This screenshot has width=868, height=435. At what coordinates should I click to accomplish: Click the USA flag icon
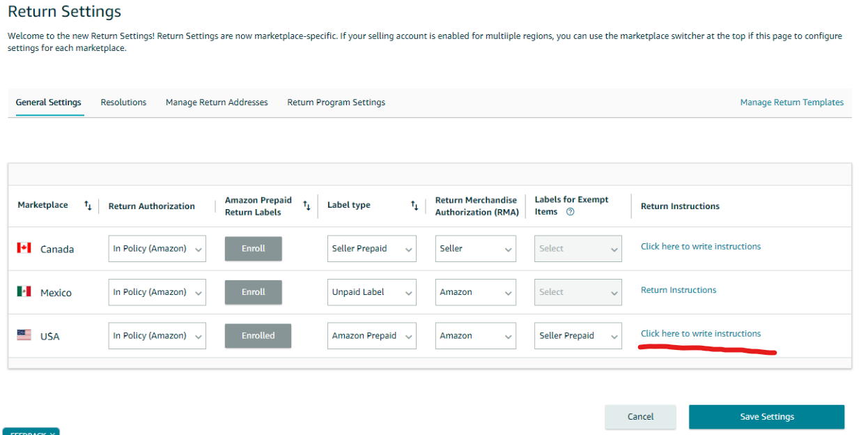(24, 335)
